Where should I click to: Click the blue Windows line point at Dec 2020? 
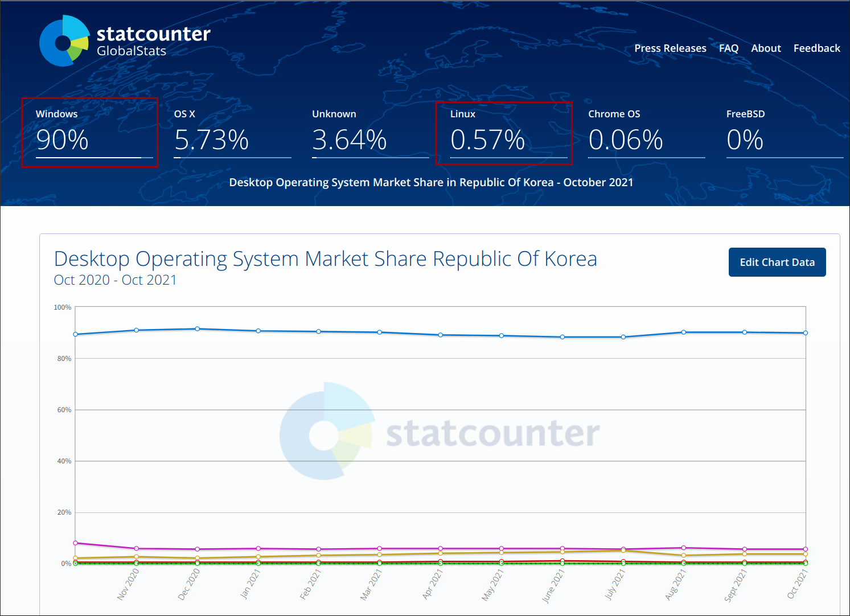click(198, 329)
